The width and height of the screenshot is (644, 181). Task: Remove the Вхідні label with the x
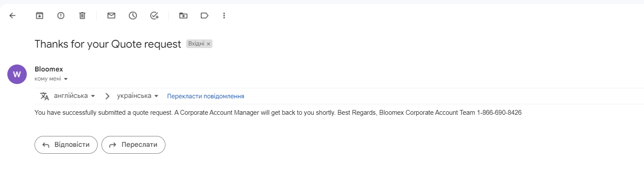pos(209,44)
